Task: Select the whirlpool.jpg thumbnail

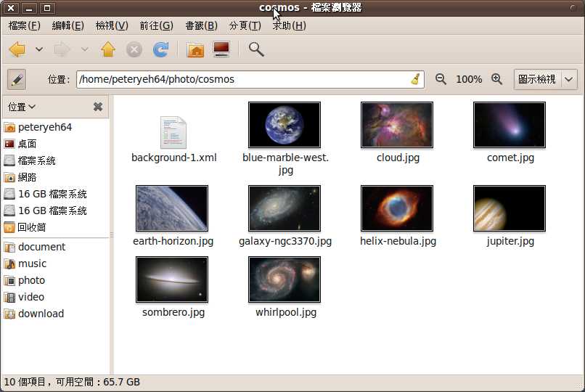Action: (x=285, y=279)
